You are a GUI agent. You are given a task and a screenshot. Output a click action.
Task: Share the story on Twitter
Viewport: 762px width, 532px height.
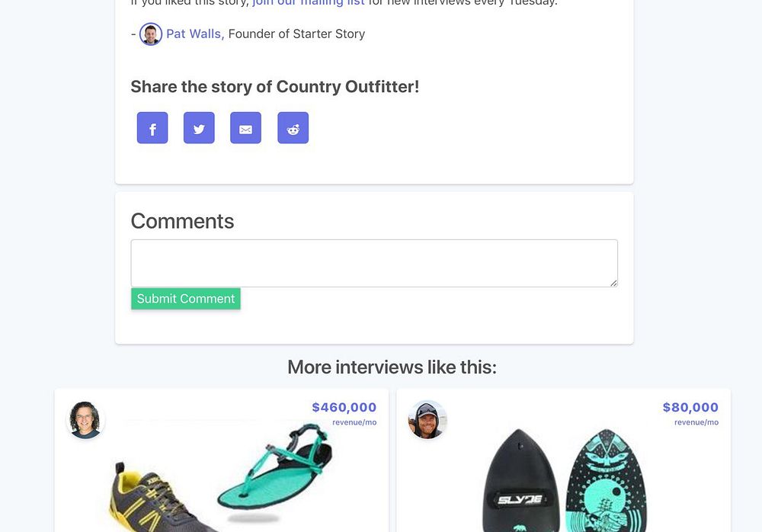tap(199, 128)
